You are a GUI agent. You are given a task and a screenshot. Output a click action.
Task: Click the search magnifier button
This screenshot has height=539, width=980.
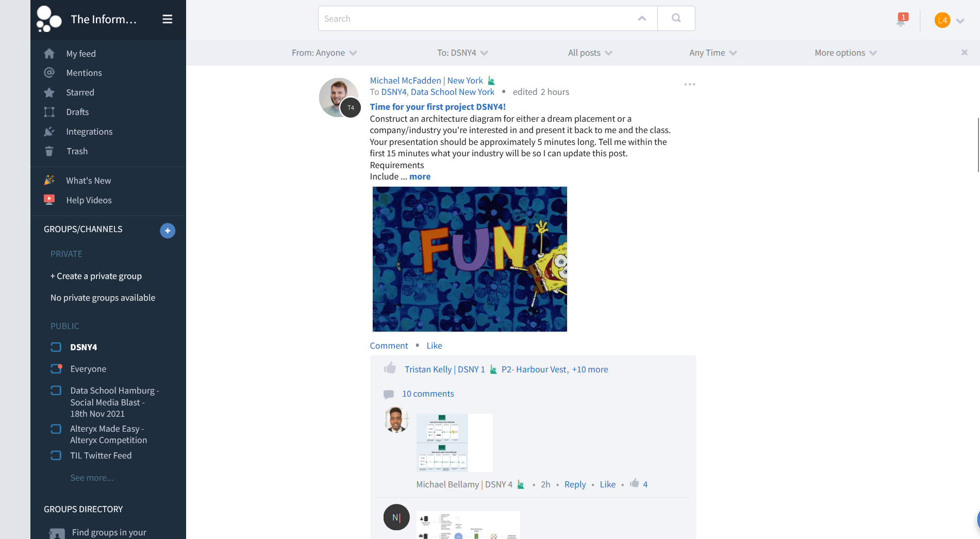coord(676,19)
